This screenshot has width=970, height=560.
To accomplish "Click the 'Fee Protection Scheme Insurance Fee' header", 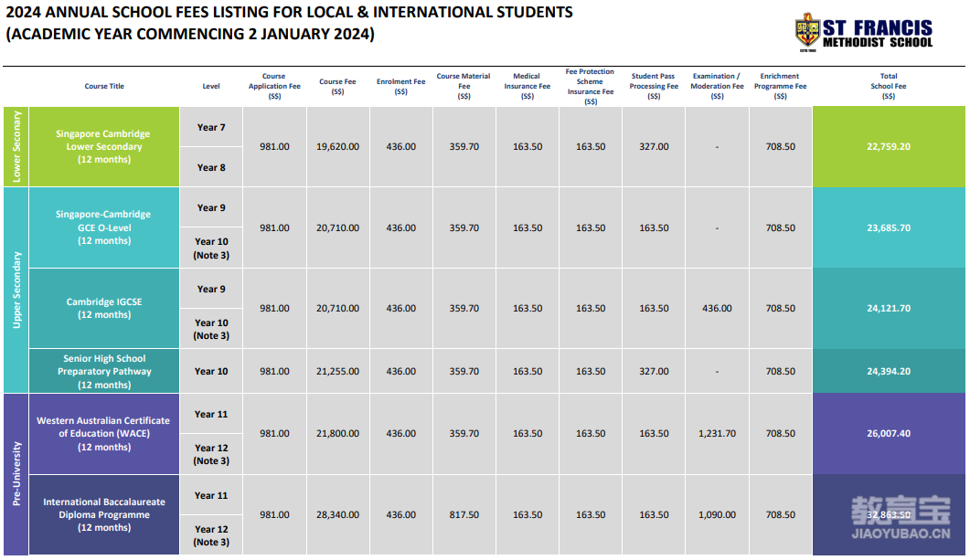I will click(x=591, y=87).
